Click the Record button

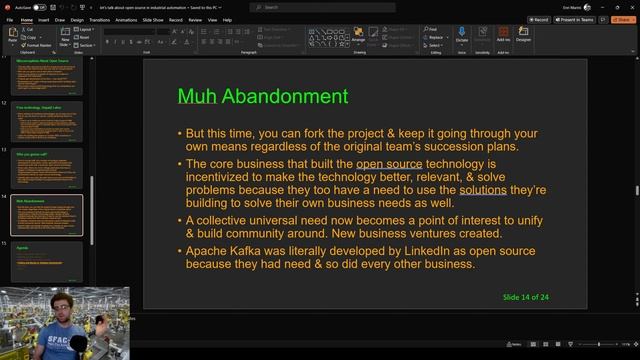[539, 20]
